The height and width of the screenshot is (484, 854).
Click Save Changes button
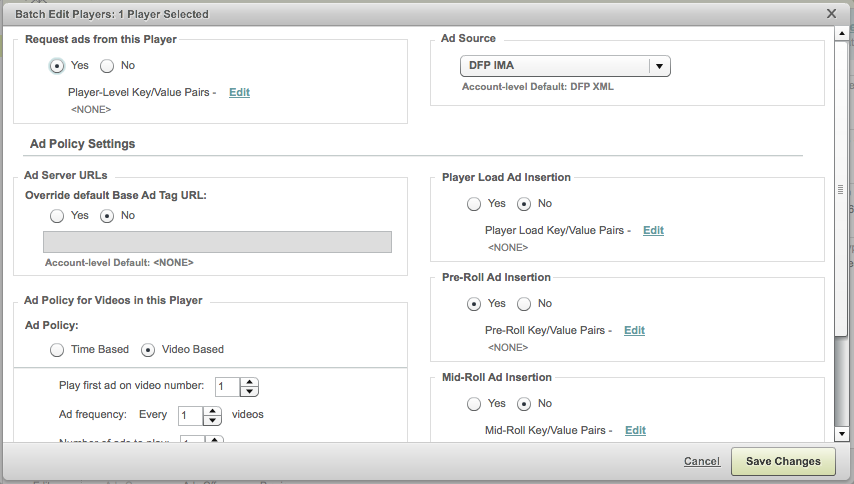[x=783, y=461]
